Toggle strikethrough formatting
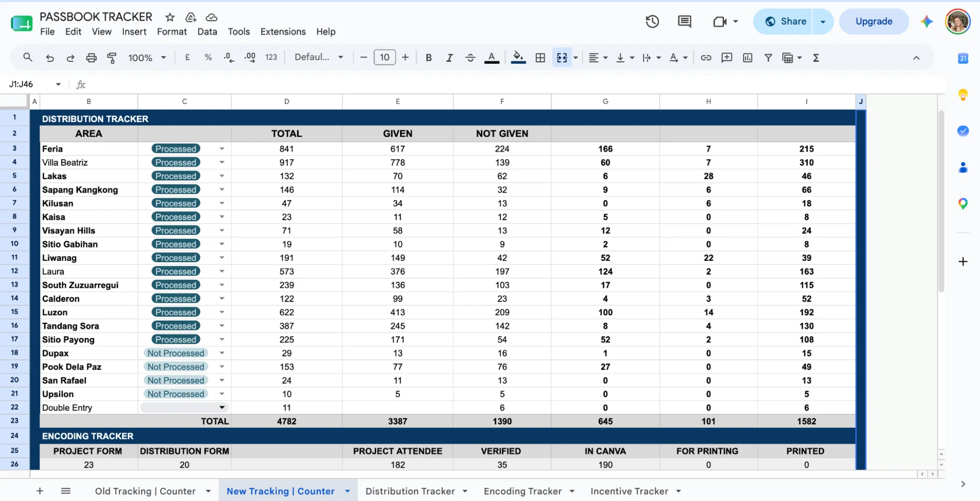This screenshot has height=501, width=980. [471, 58]
